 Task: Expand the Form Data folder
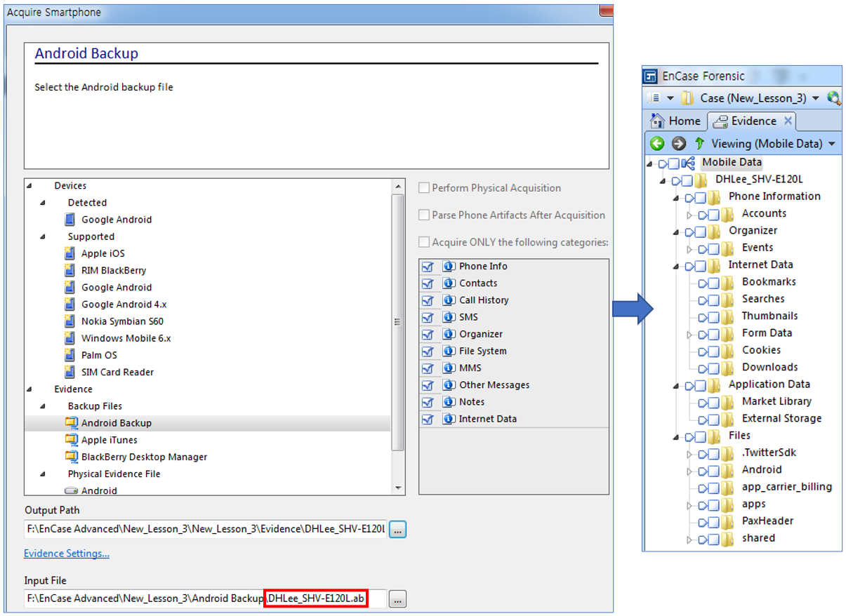(689, 334)
